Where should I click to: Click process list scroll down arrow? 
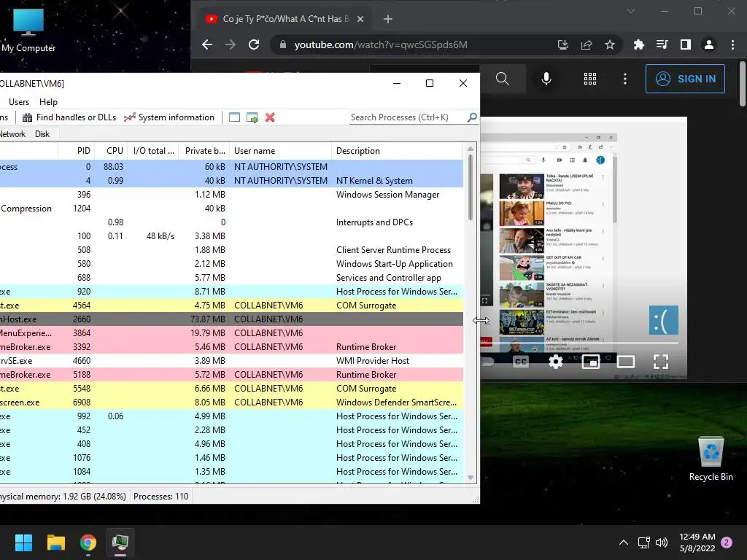471,478
